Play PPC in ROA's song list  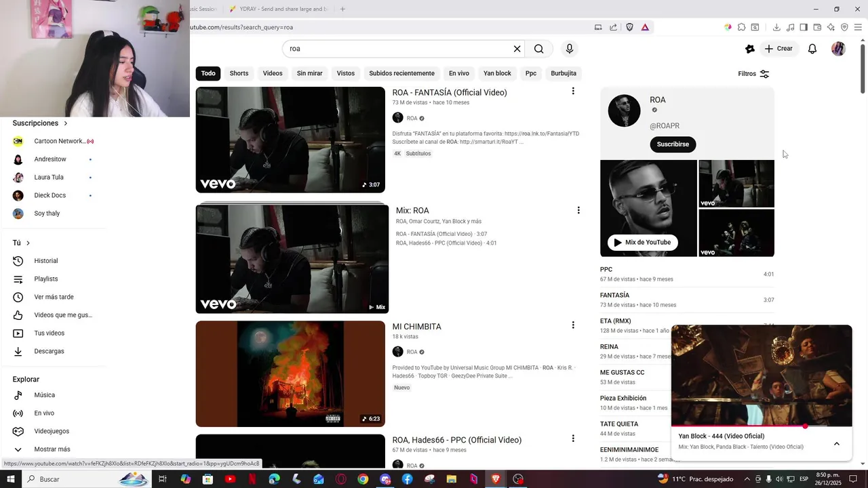pyautogui.click(x=687, y=274)
